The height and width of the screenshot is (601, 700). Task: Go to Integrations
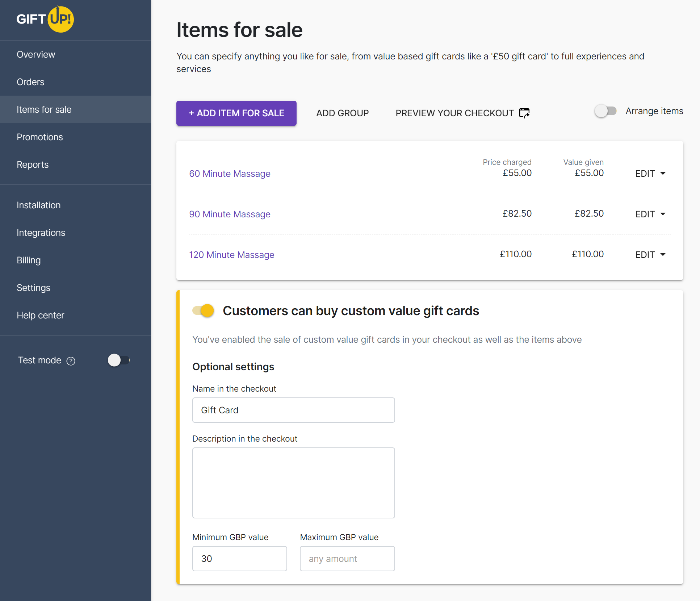pyautogui.click(x=75, y=233)
